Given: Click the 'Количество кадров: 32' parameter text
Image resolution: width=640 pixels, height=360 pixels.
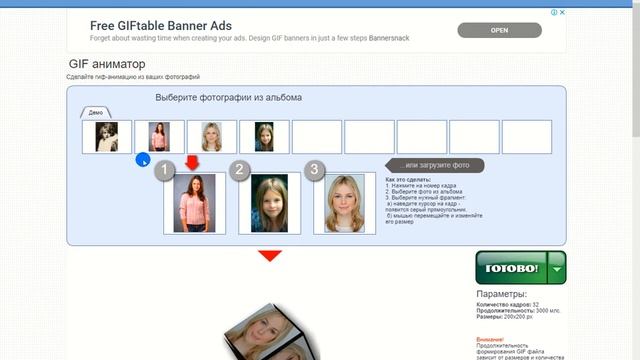Looking at the screenshot, I should [x=508, y=304].
